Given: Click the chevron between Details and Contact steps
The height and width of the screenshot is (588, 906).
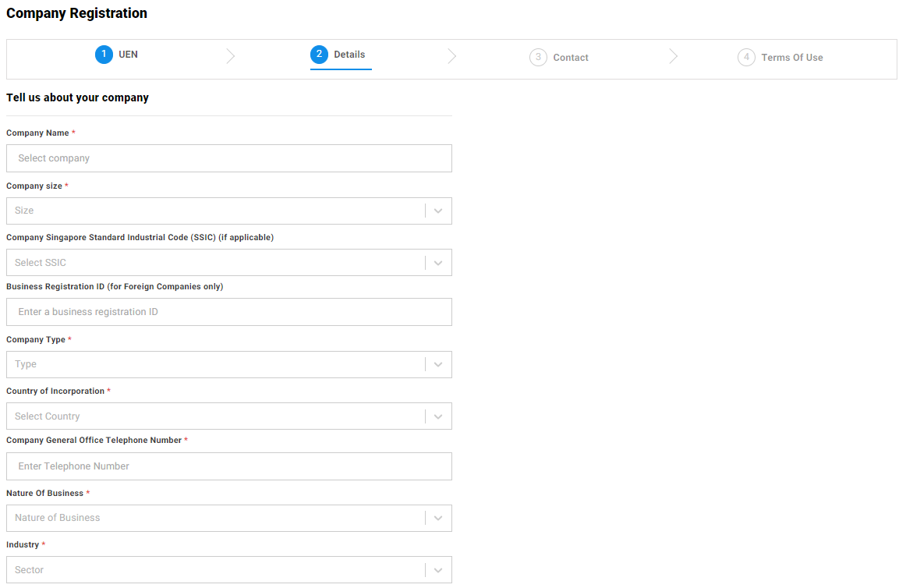Looking at the screenshot, I should 452,56.
